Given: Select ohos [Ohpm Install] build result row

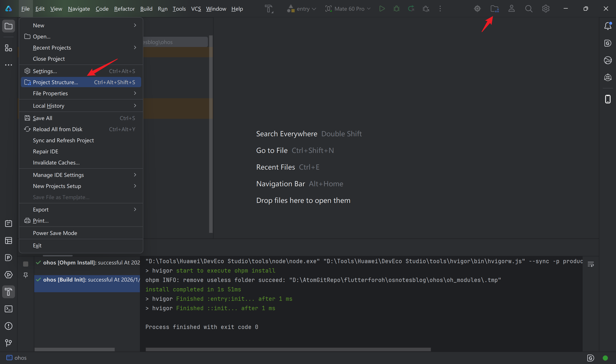Looking at the screenshot, I should point(87,263).
